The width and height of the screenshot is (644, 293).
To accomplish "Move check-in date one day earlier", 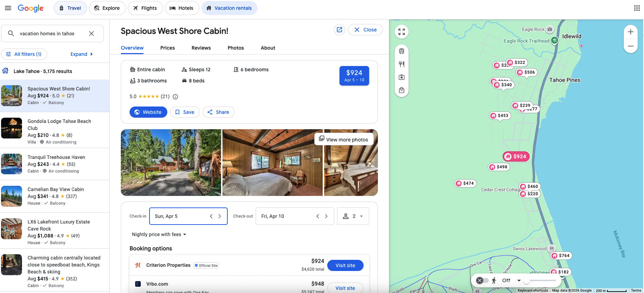I will pyautogui.click(x=211, y=216).
